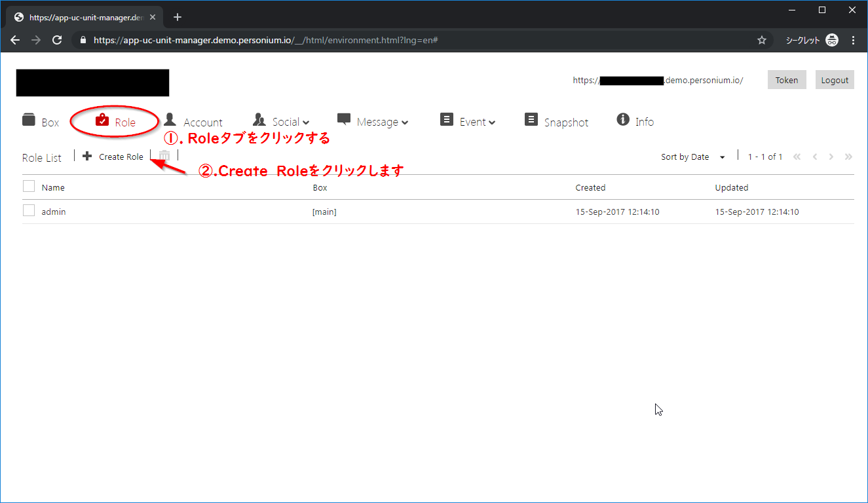The width and height of the screenshot is (868, 503).
Task: Click the plus icon beside Create Role
Action: point(88,156)
